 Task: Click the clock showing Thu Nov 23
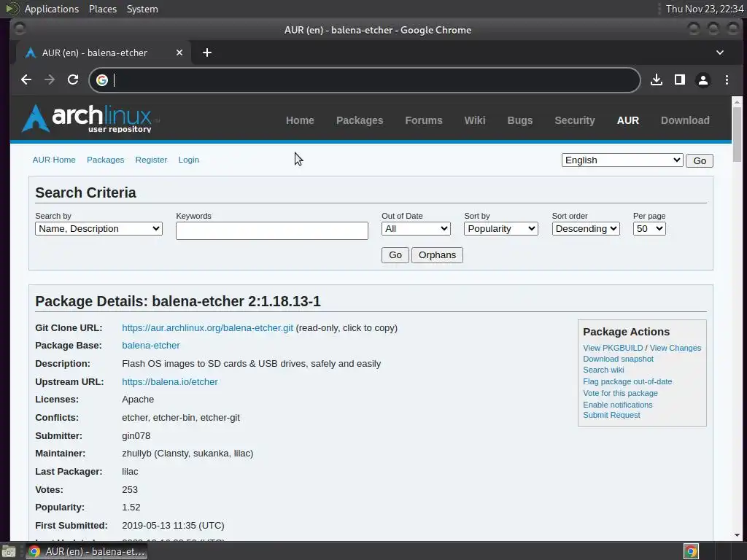pos(705,9)
